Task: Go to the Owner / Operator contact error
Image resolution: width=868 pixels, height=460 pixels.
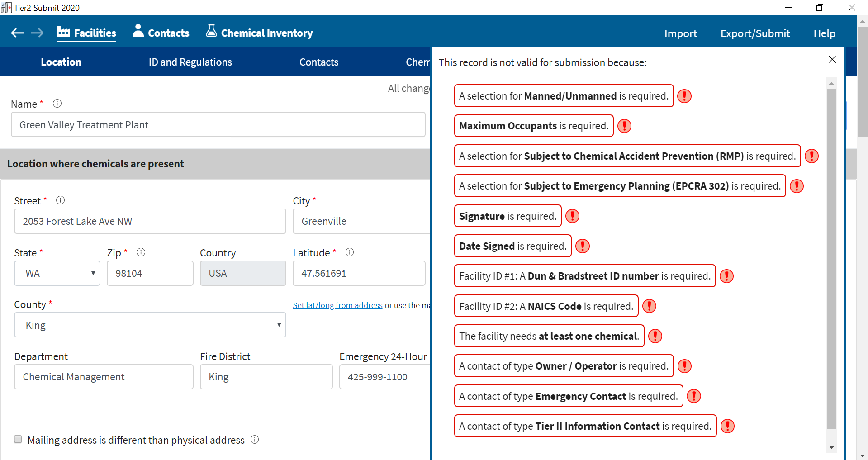Action: click(x=564, y=366)
